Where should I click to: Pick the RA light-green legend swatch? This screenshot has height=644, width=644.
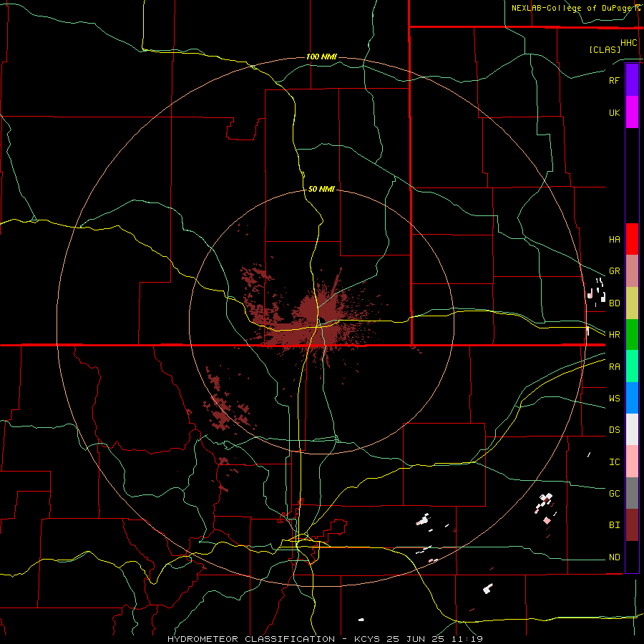click(x=632, y=366)
